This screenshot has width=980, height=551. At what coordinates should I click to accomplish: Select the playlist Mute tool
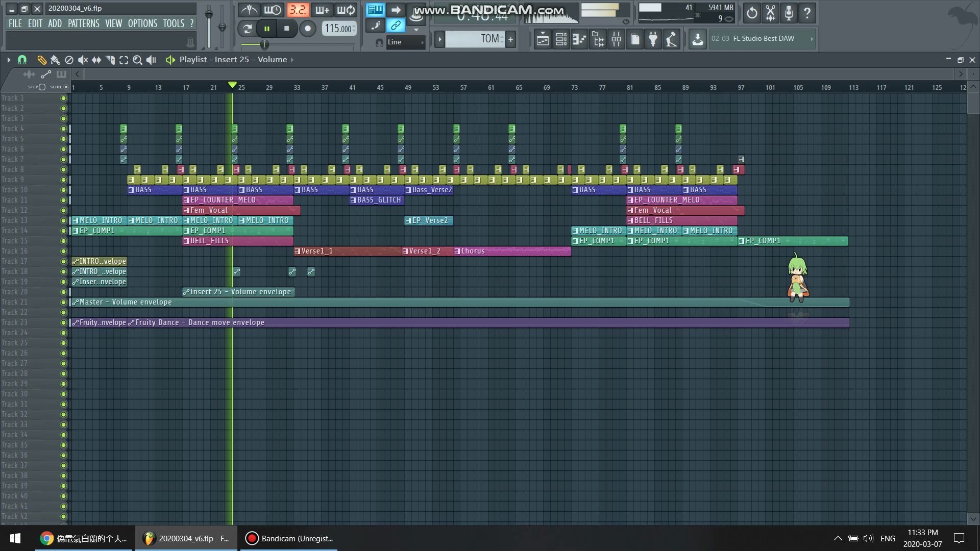pyautogui.click(x=83, y=60)
